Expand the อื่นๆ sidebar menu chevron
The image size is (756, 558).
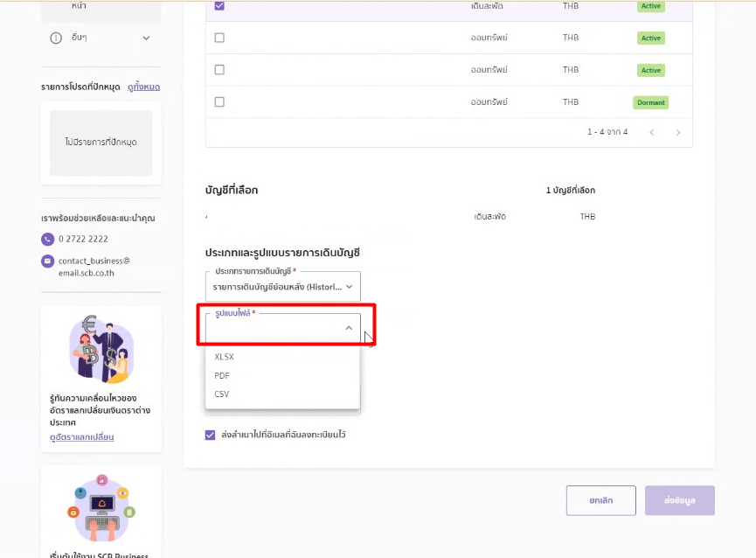[146, 38]
